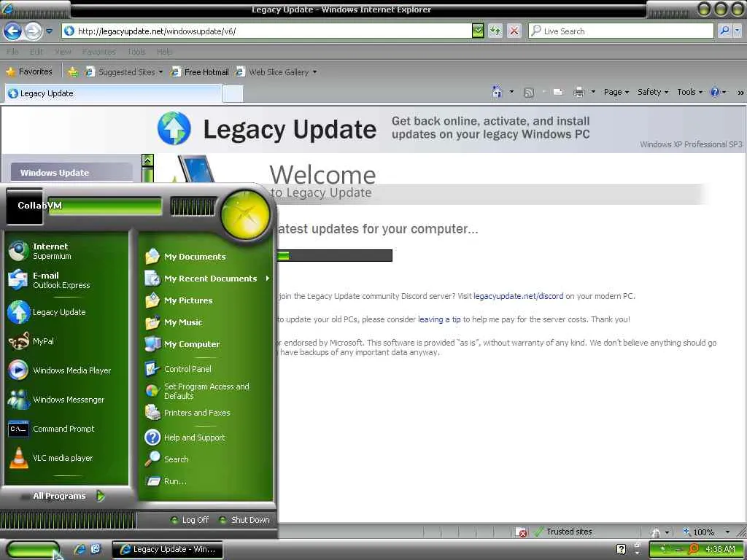Click the sidebar scrollbar up arrow
The width and height of the screenshot is (747, 560).
click(x=147, y=160)
